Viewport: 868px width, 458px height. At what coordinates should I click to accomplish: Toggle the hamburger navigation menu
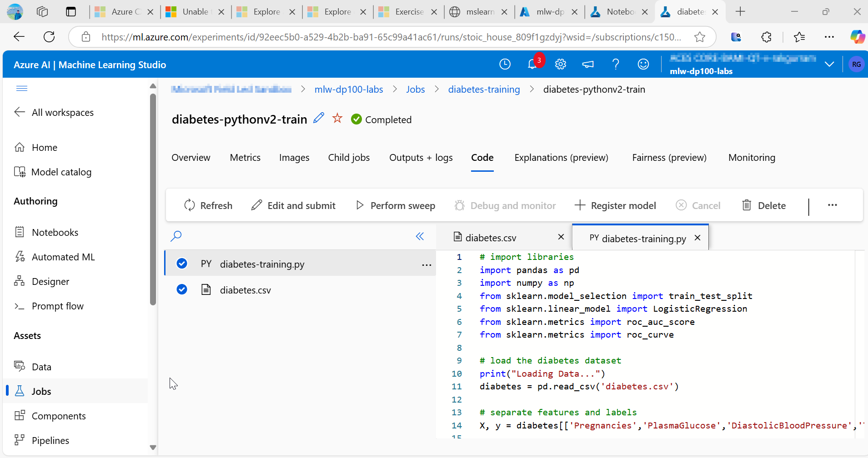coord(22,88)
